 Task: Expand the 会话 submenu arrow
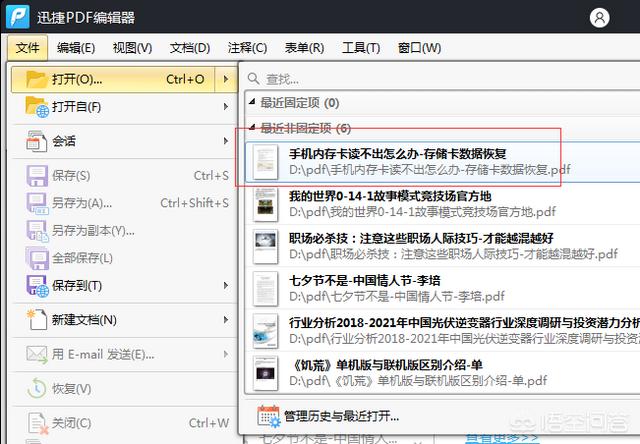(x=226, y=141)
